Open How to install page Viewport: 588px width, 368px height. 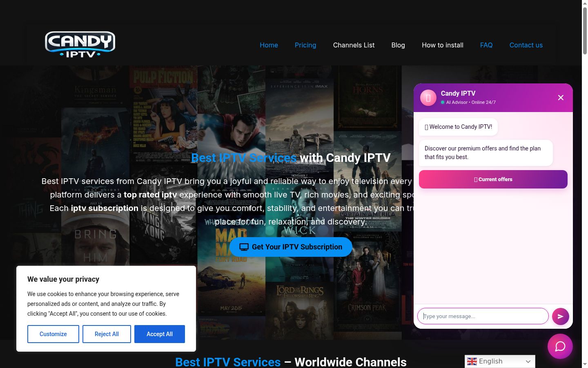[x=443, y=45]
